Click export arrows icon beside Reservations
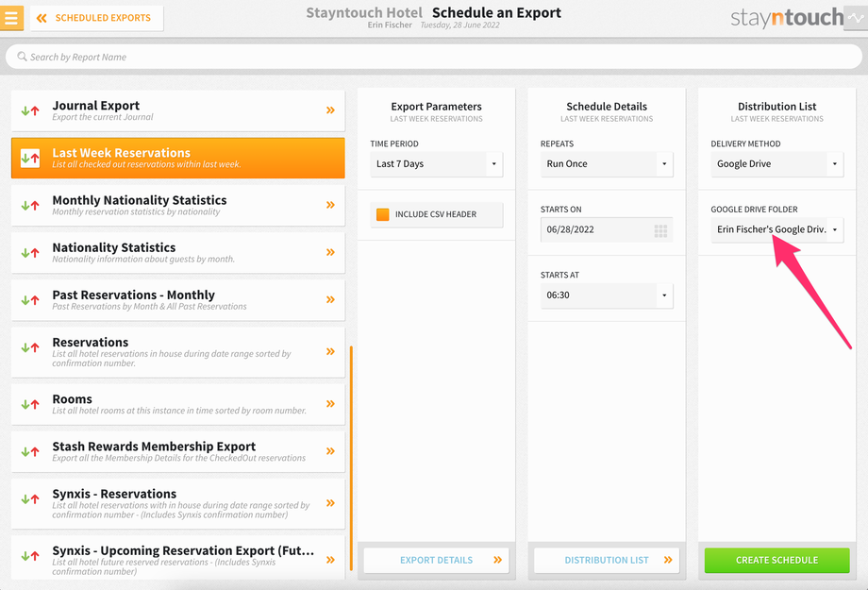Screen dimensions: 868x590 coord(30,348)
